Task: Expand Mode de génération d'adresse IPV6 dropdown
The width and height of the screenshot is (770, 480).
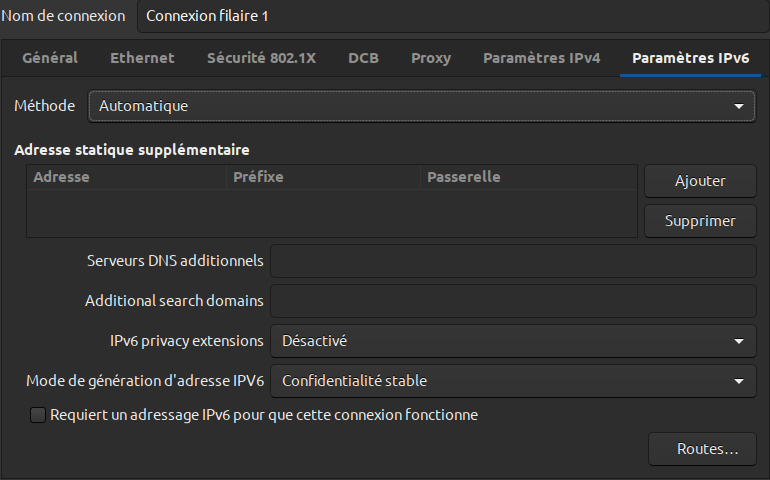Action: (513, 381)
